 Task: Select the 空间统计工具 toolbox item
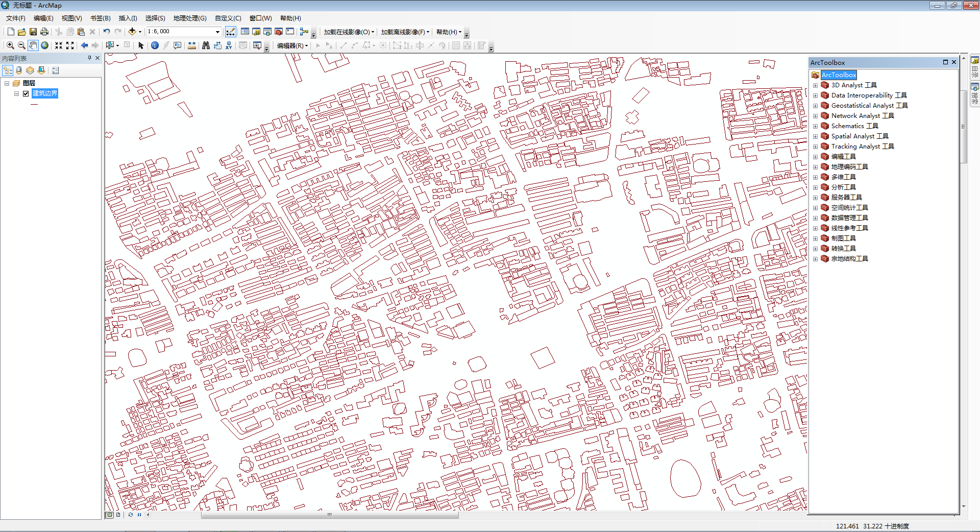(849, 208)
